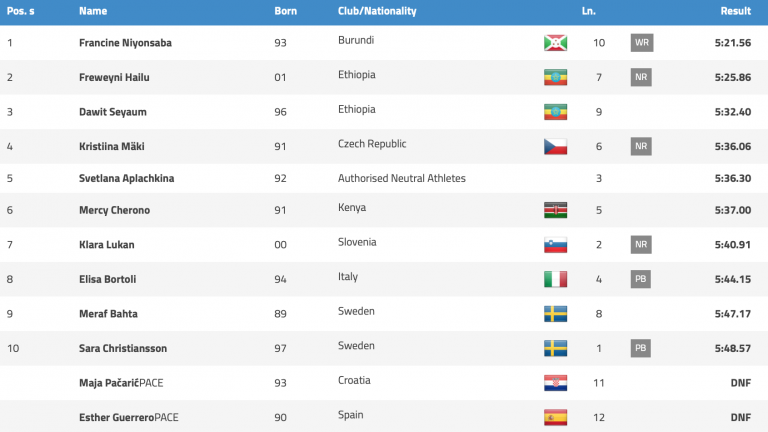Click the PB badge for Elisa Bortoli
Image resolution: width=768 pixels, height=432 pixels.
(641, 279)
